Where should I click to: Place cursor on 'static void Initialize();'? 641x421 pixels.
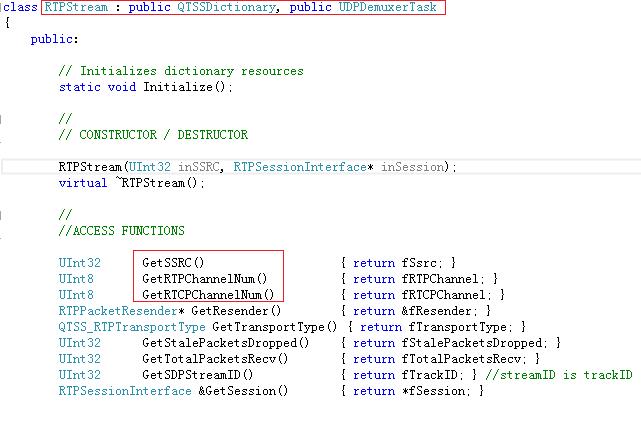146,87
